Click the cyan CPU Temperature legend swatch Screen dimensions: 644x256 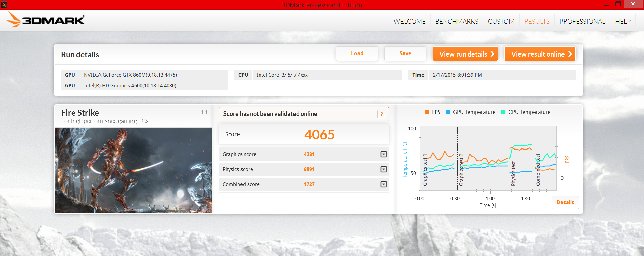click(503, 112)
